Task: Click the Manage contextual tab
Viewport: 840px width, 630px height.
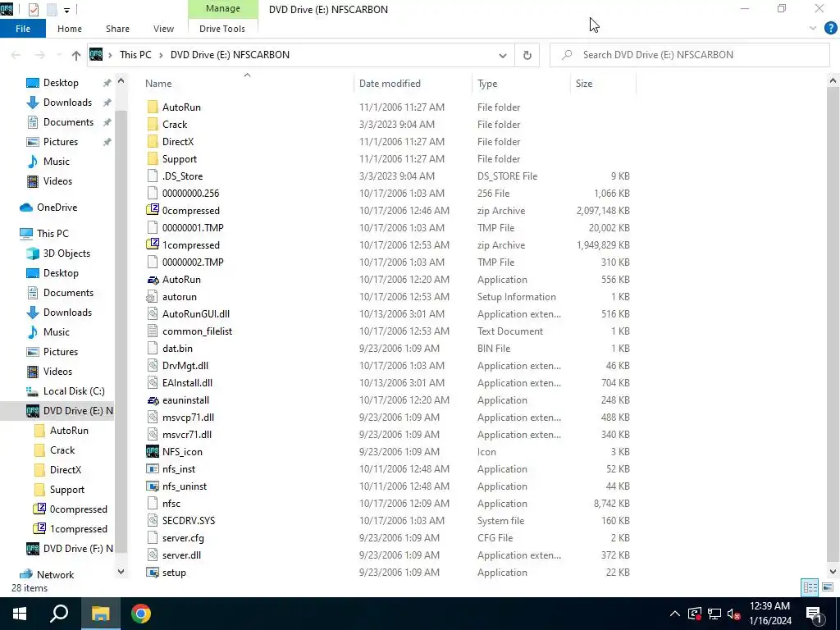Action: click(223, 8)
